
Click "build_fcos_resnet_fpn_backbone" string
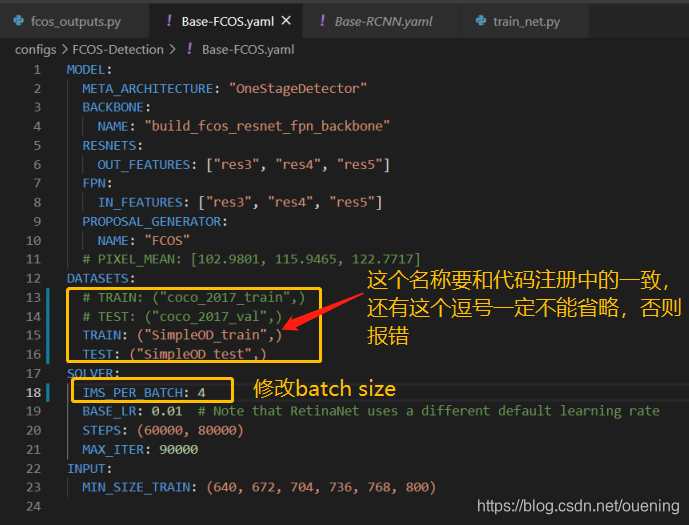(x=267, y=127)
